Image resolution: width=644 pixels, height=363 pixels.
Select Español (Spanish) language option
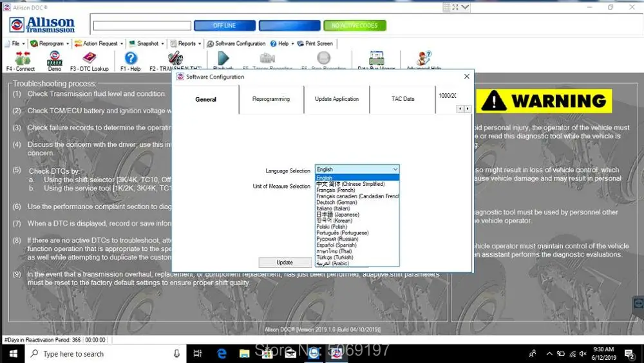point(357,245)
